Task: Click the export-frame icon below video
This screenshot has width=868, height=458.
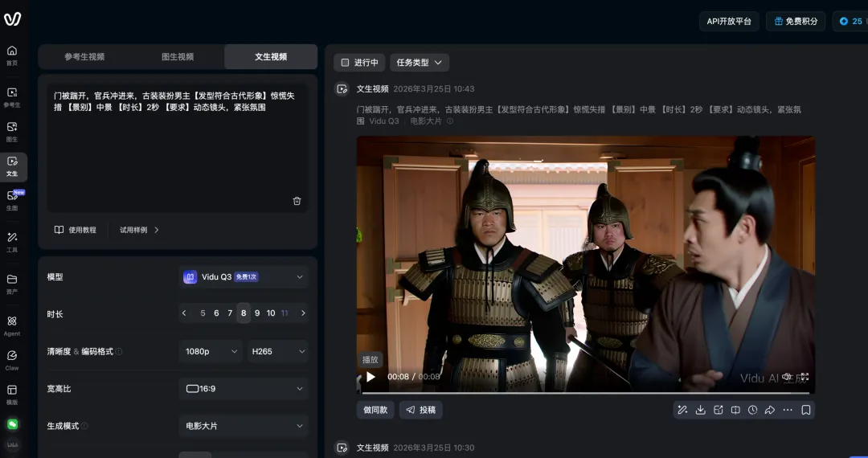Action: (718, 410)
